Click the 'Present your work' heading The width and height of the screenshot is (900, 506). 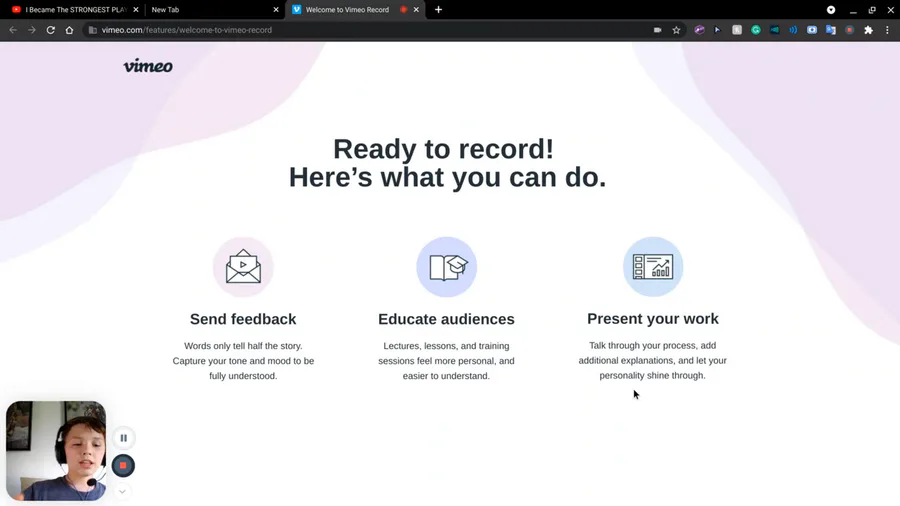coord(653,318)
